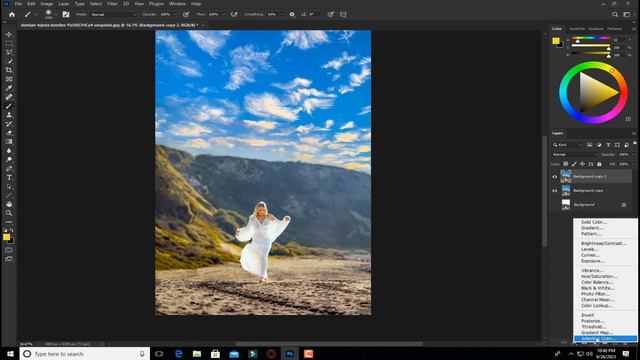Open Layers panel Opacity dropdown

(634, 155)
